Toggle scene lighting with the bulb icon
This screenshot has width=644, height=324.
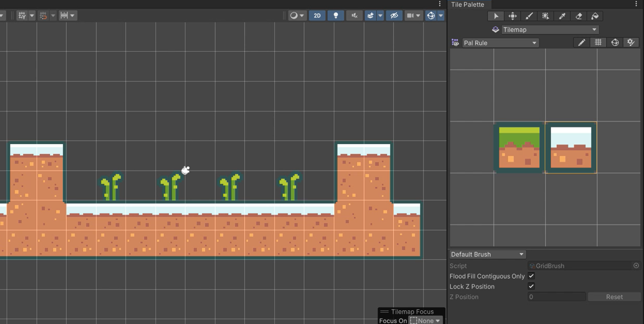[x=336, y=16]
